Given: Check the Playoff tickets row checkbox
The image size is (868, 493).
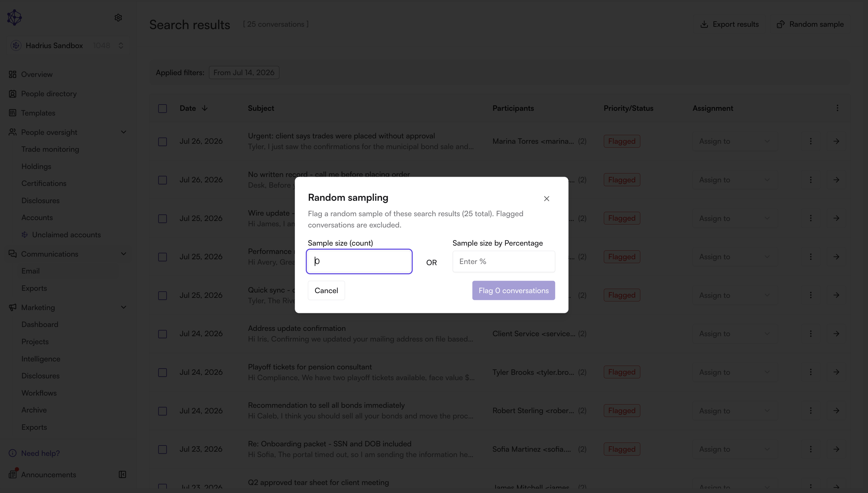Looking at the screenshot, I should (x=162, y=372).
